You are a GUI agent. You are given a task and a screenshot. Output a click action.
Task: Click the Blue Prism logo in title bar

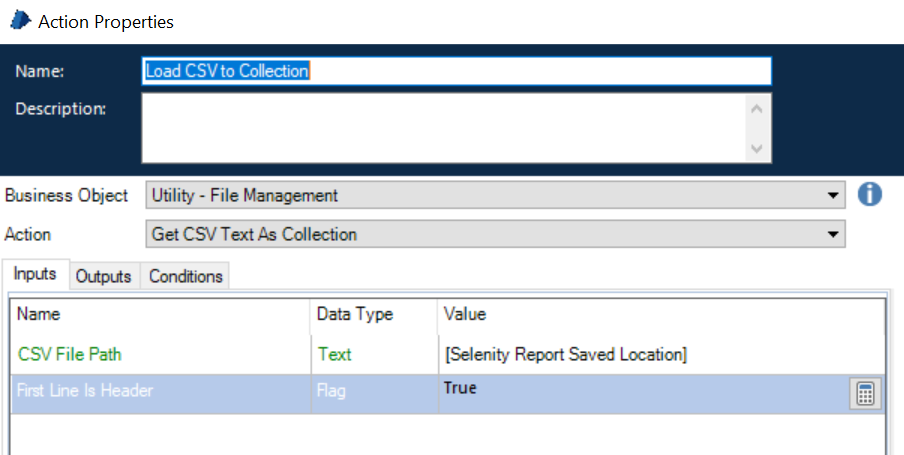tap(20, 21)
